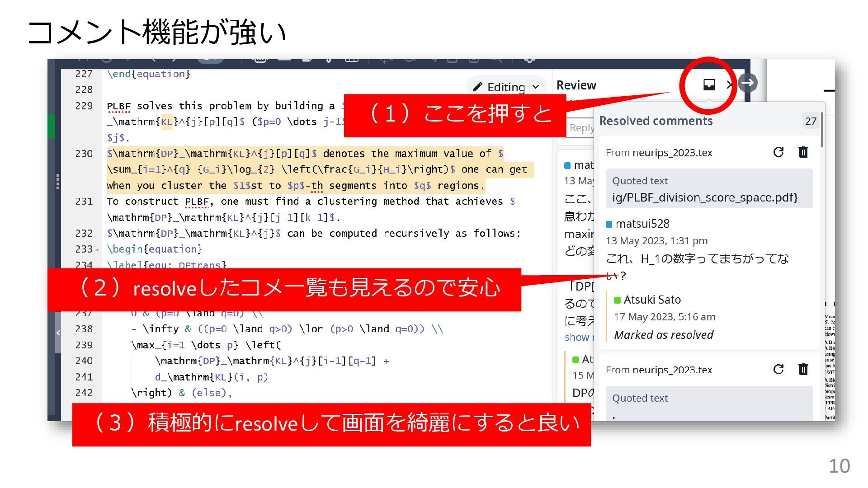Click the second 'From neurips_2023.tex' label

659,370
